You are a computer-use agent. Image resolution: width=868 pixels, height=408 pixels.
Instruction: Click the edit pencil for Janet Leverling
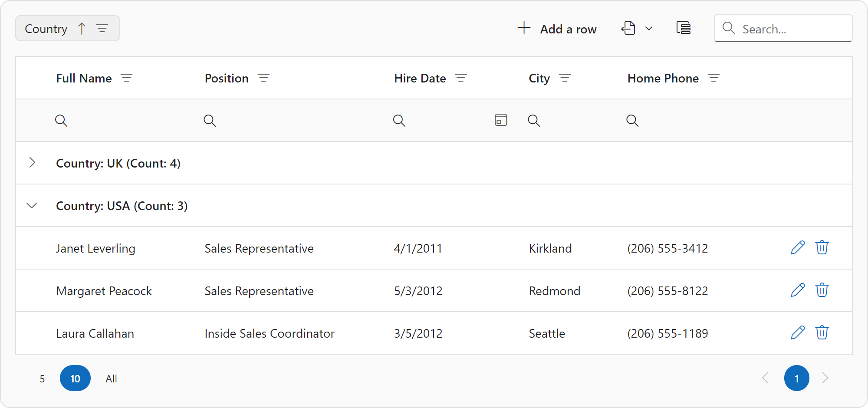point(798,248)
